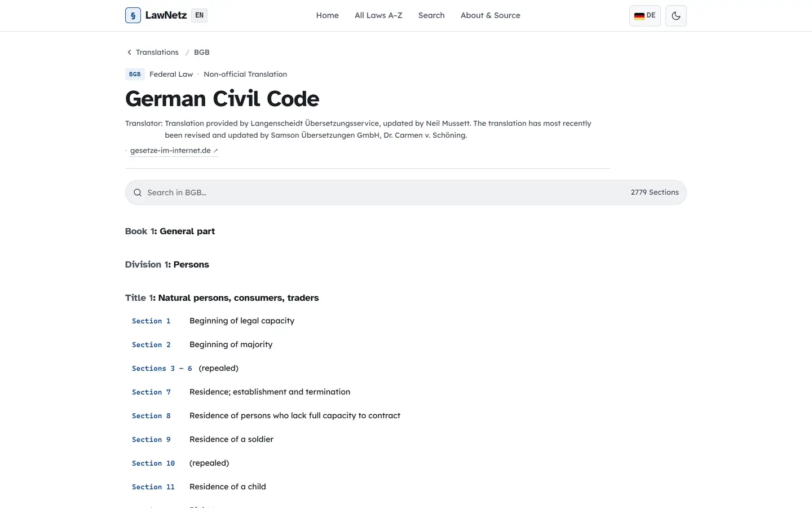The image size is (812, 508).
Task: Open the Home menu item
Action: 328,15
